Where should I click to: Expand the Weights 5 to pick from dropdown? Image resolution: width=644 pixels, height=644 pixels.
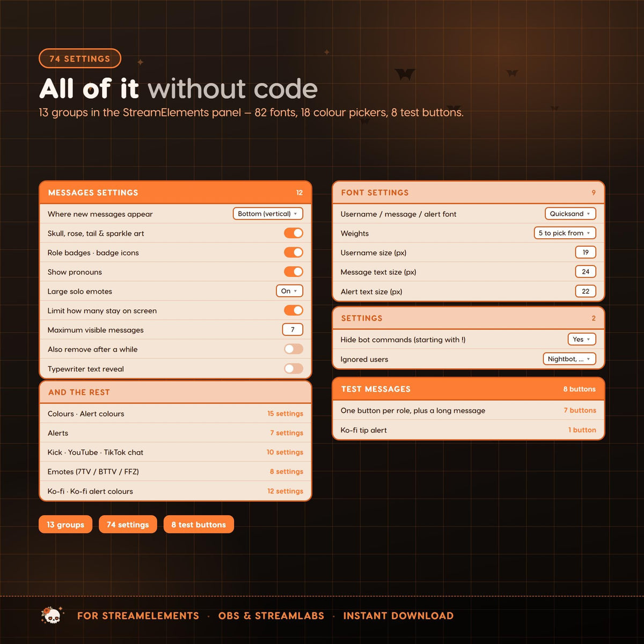coord(565,233)
